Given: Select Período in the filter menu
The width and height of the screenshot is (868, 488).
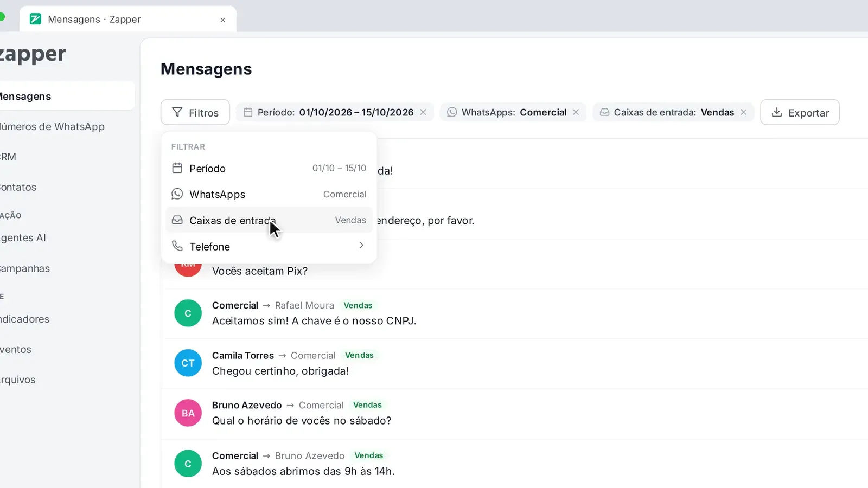Looking at the screenshot, I should point(269,168).
